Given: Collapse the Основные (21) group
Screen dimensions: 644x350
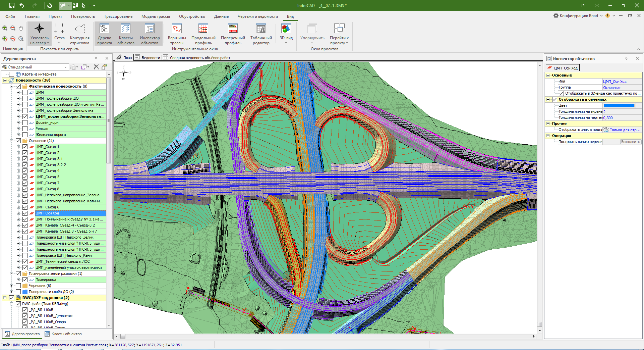Looking at the screenshot, I should pos(11,141).
